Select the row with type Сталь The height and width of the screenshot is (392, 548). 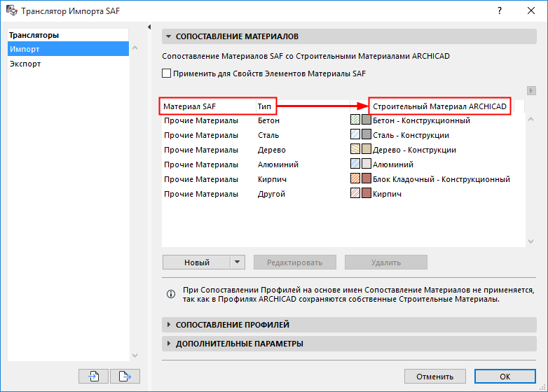click(x=343, y=135)
